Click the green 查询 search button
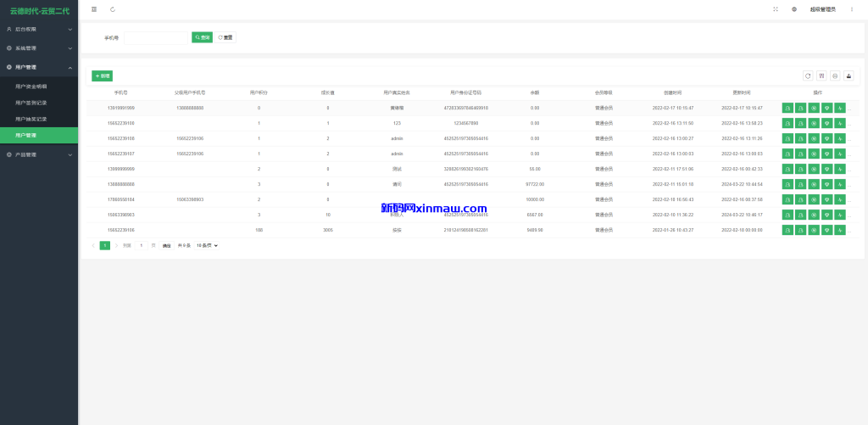The width and height of the screenshot is (868, 425). tap(202, 37)
